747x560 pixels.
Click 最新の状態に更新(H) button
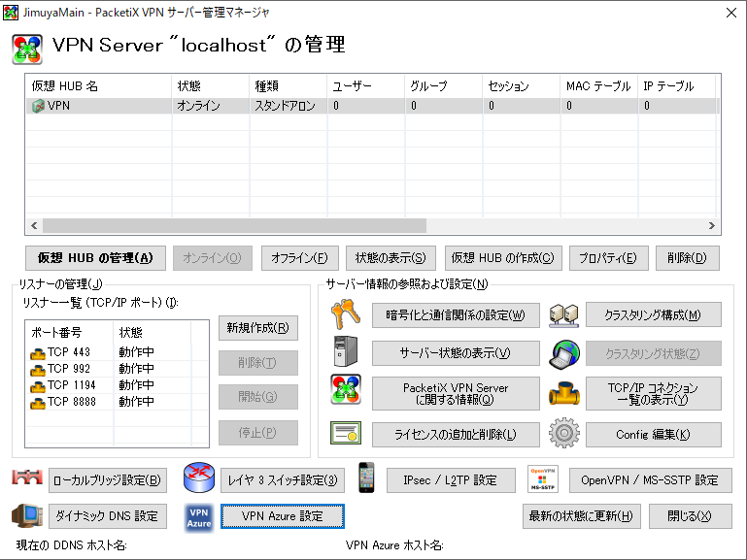(x=581, y=516)
